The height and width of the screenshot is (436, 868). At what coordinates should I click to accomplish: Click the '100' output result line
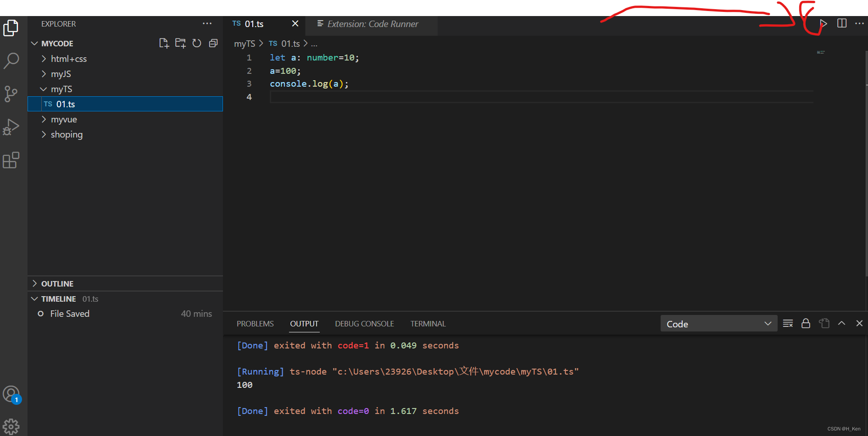[245, 385]
